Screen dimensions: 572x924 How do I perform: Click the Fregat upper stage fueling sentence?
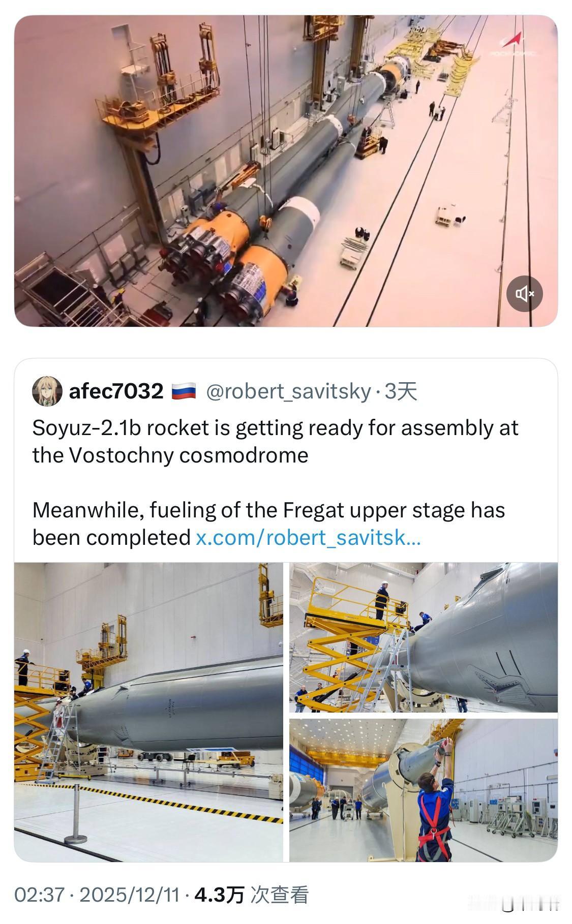point(268,523)
